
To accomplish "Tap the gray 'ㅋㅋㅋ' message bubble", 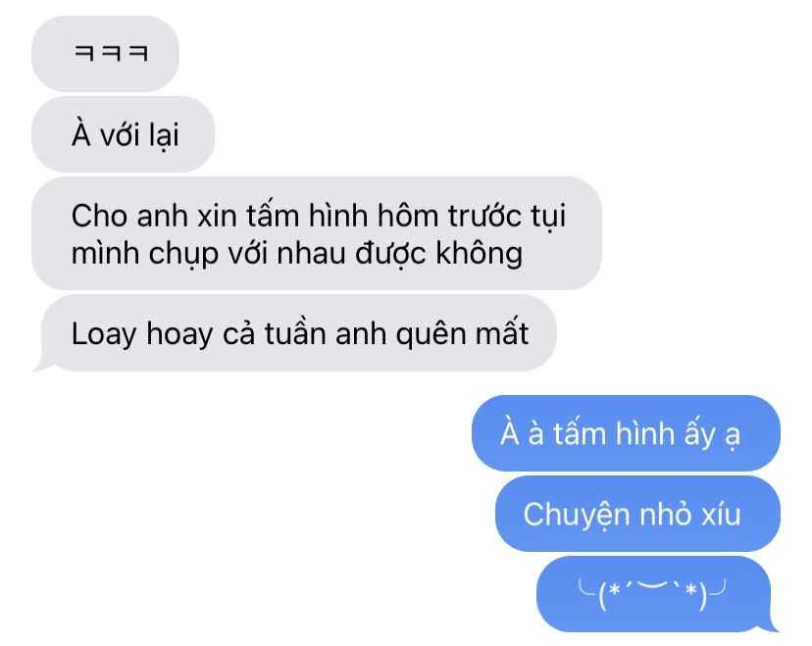I will 105,54.
